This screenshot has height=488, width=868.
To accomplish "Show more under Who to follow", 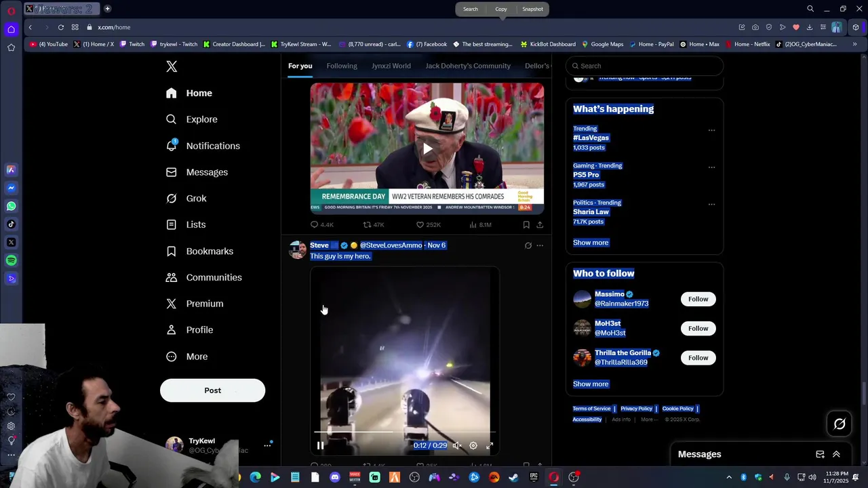I will click(x=591, y=384).
